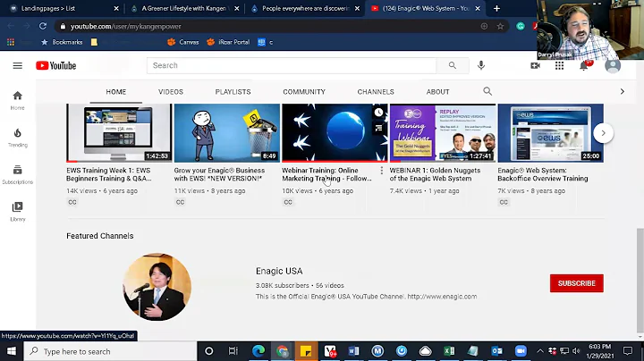
Task: Open Canvas bookmark
Action: (183, 42)
